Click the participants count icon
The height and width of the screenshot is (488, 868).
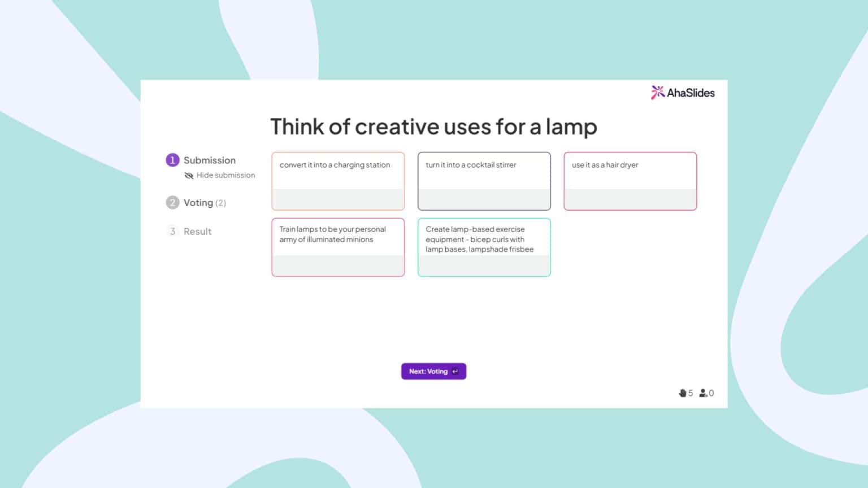tap(704, 393)
